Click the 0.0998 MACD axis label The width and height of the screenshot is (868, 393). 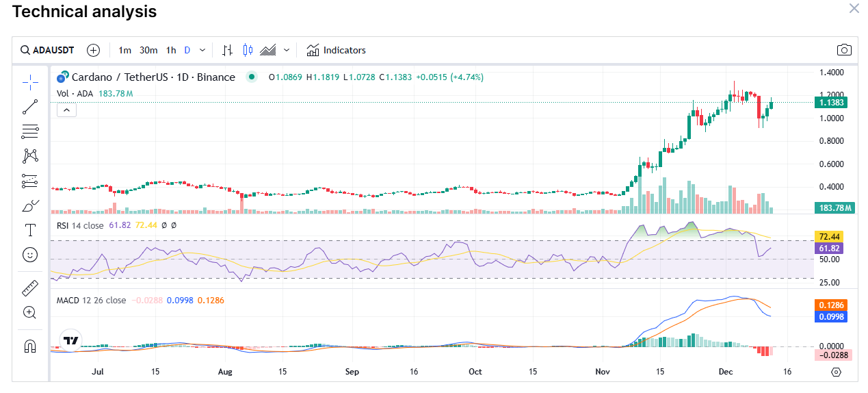click(832, 317)
